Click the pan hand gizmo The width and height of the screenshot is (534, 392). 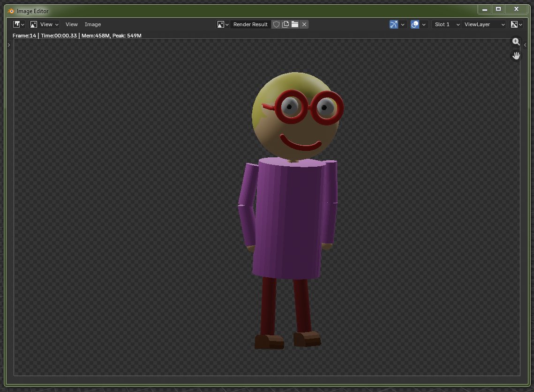[516, 55]
